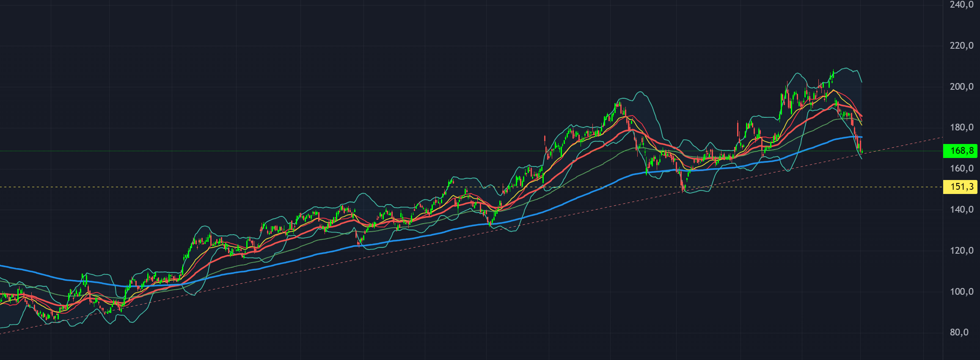Click the 220,0 price axis label
The width and height of the screenshot is (980, 360).
[962, 46]
